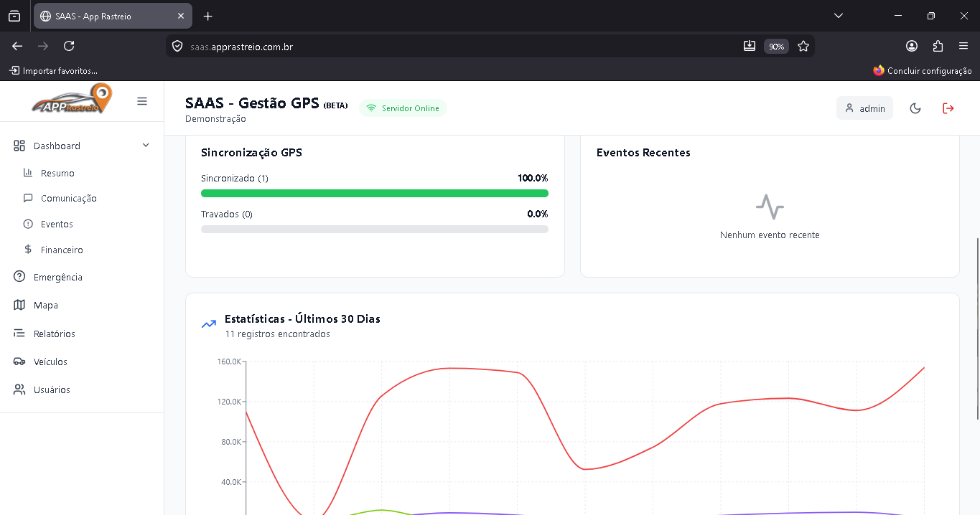Click the shield tracking protection icon
This screenshot has height=515, width=980.
(177, 47)
